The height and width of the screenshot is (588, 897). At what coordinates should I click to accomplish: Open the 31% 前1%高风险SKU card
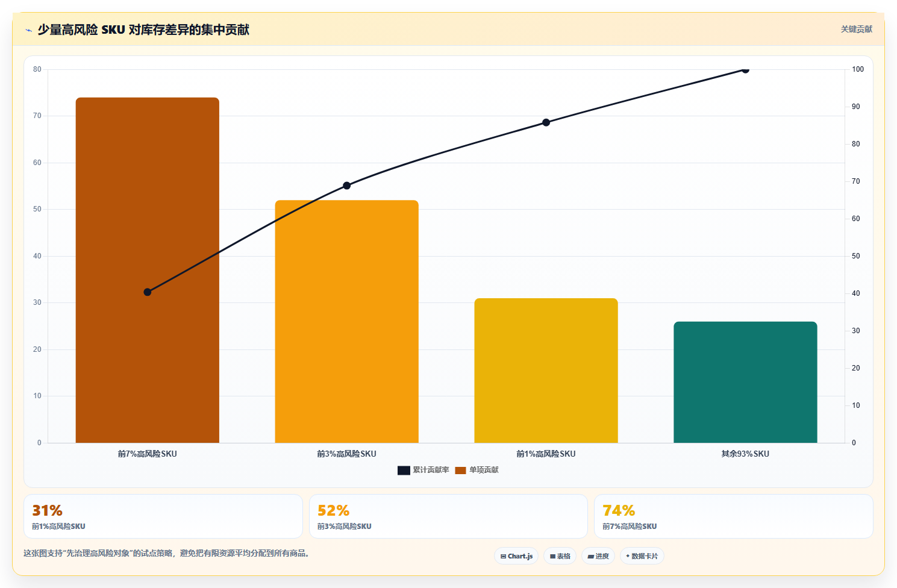pos(163,516)
